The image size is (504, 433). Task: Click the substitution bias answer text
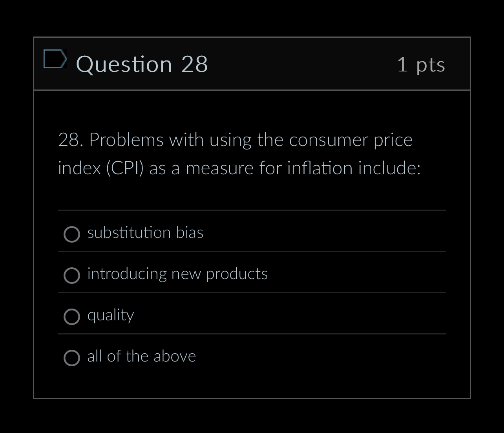(x=145, y=233)
